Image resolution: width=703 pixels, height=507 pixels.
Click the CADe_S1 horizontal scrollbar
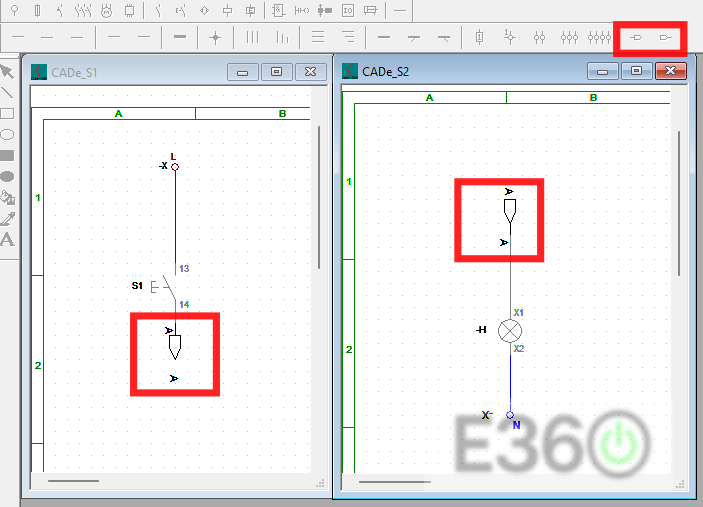74,481
